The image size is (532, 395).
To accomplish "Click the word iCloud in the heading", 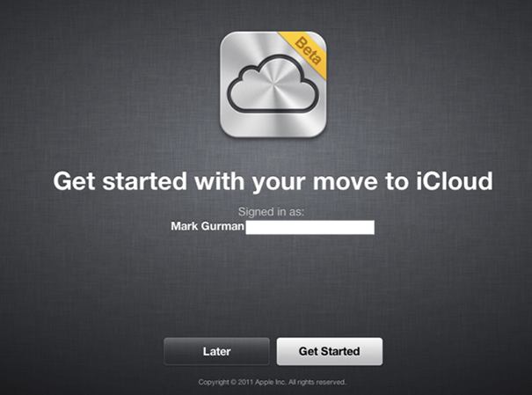I will coord(455,181).
